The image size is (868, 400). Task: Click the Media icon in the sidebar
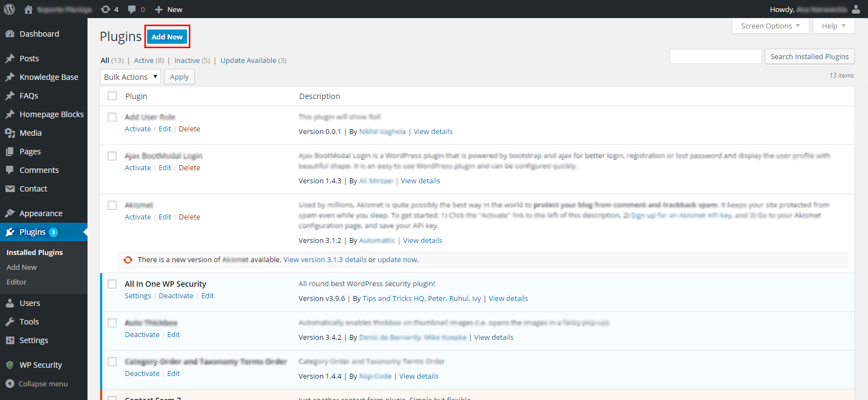click(x=10, y=133)
